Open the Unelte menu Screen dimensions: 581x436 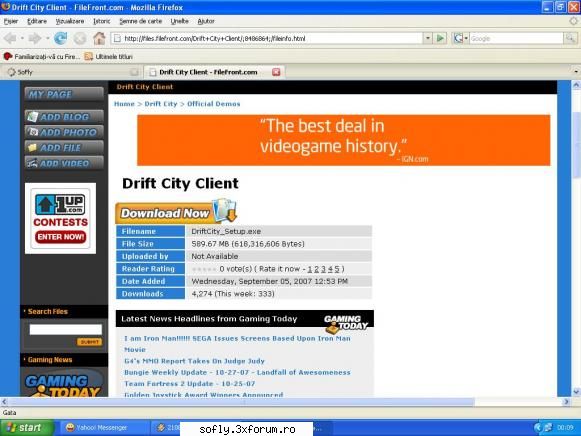click(x=180, y=21)
